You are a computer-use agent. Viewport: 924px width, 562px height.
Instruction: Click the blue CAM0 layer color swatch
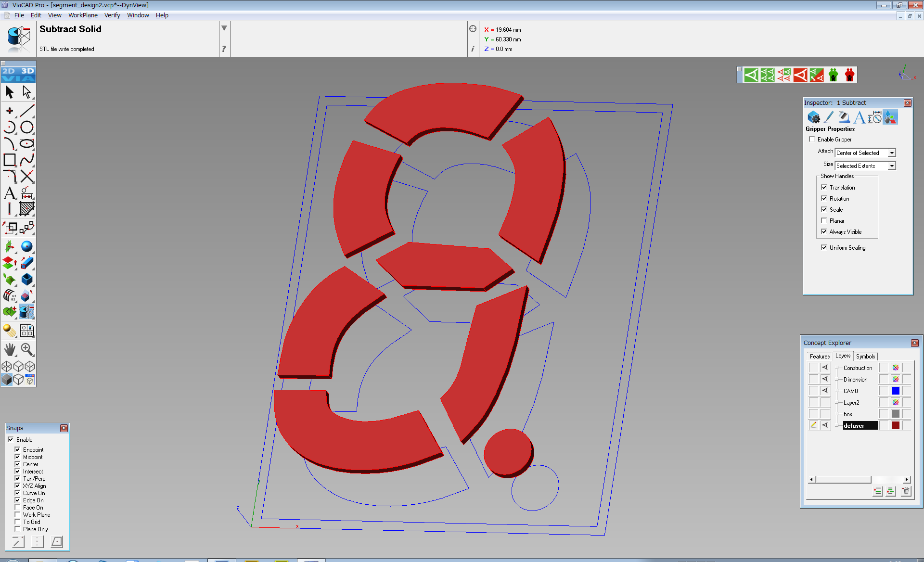pos(895,391)
